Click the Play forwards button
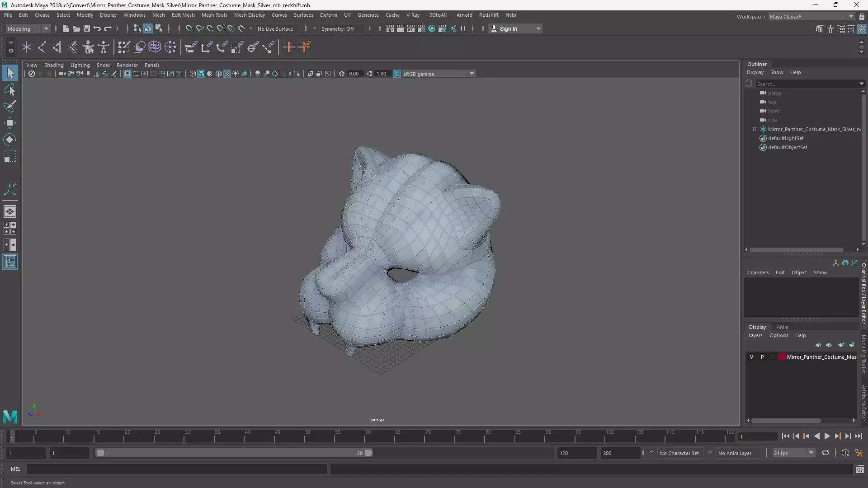 (x=827, y=436)
